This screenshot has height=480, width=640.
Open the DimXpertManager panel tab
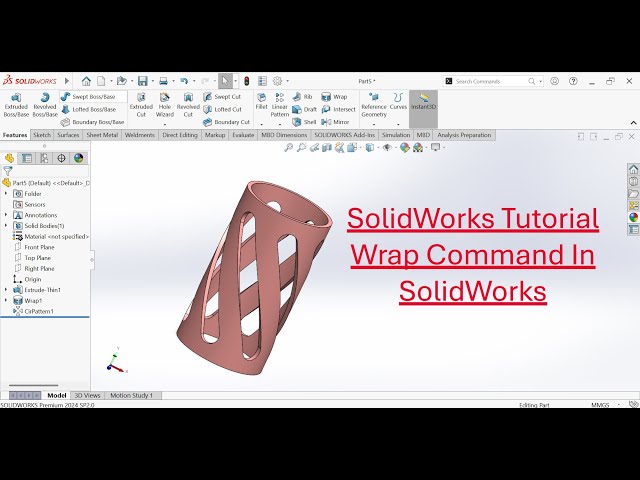tap(61, 158)
